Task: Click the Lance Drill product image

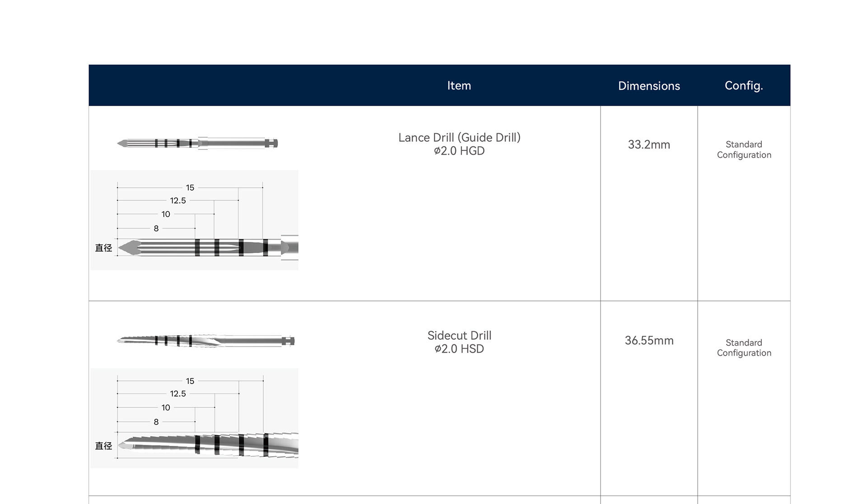Action: pos(197,143)
